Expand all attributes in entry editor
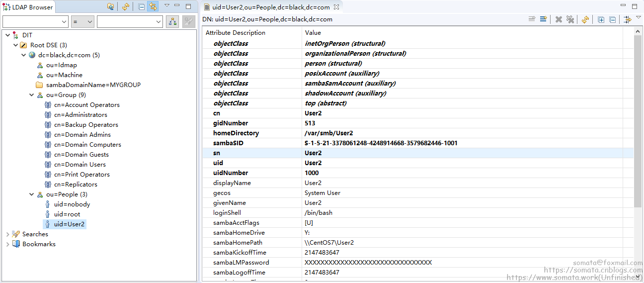 (601, 19)
